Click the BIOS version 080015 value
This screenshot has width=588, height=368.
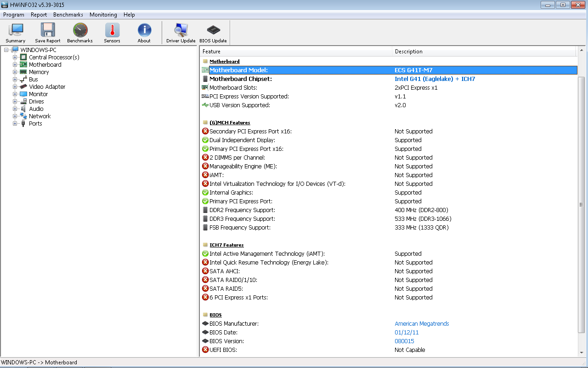404,341
